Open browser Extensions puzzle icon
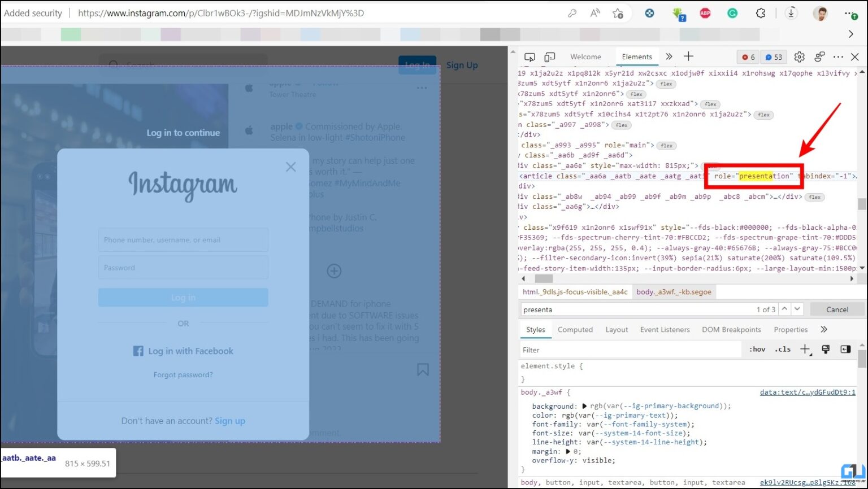868x489 pixels. 761,14
